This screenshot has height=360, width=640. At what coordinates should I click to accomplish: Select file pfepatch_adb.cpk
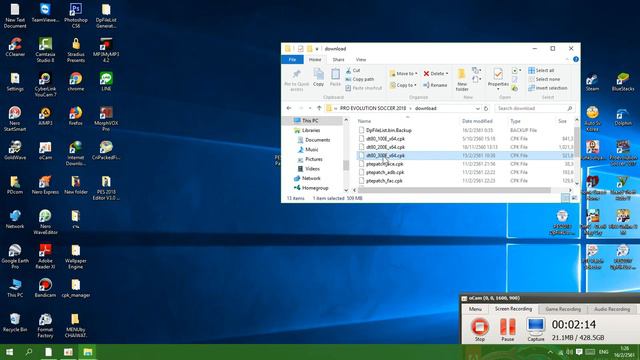[x=385, y=172]
